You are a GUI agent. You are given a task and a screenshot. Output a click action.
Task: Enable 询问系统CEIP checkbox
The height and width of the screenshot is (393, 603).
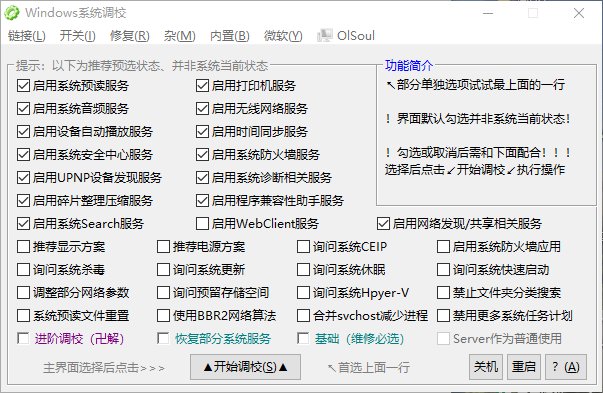pos(303,246)
